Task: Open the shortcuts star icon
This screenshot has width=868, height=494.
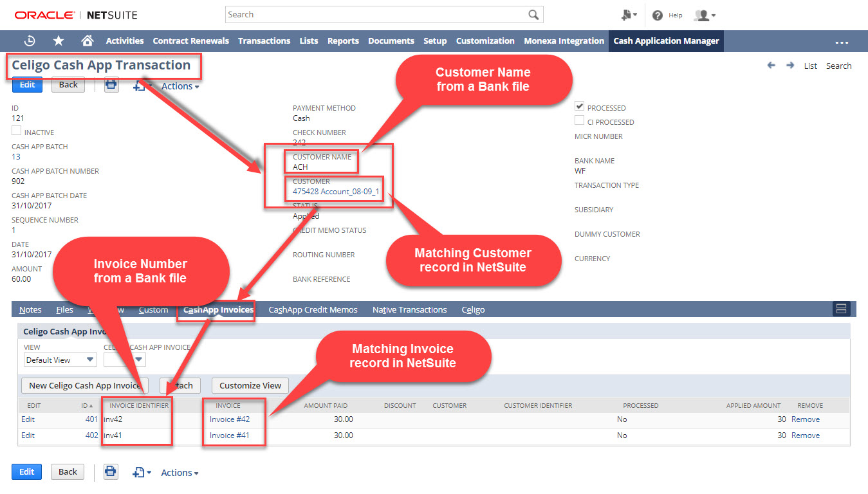Action: (x=59, y=41)
